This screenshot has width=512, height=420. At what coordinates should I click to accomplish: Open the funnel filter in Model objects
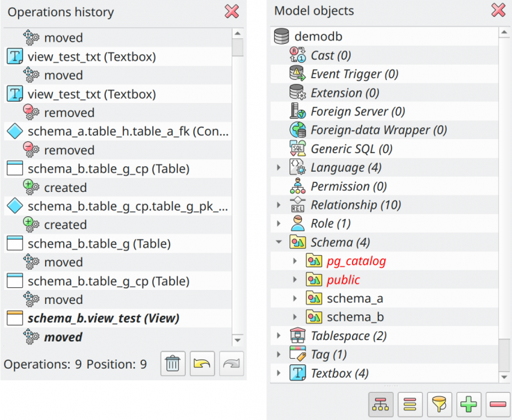[x=440, y=404]
